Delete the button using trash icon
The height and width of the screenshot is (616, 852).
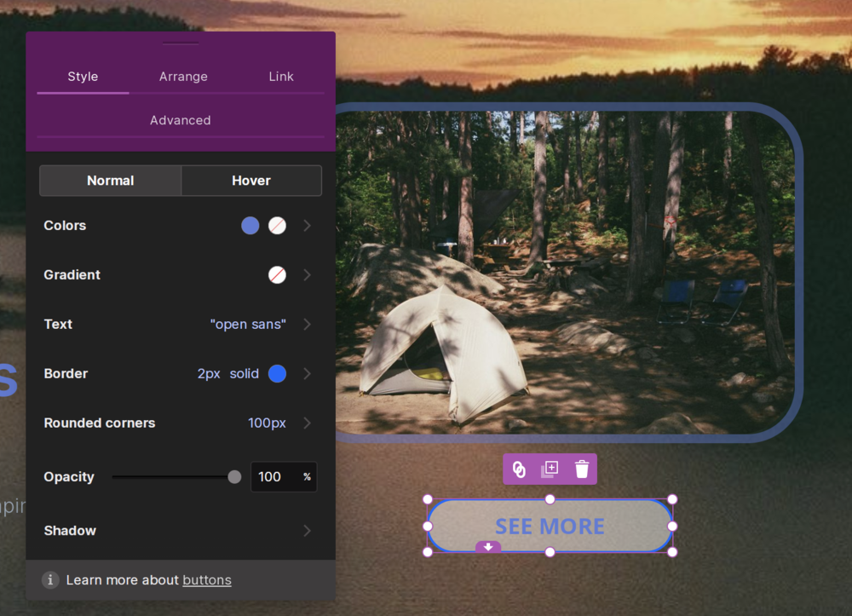582,469
